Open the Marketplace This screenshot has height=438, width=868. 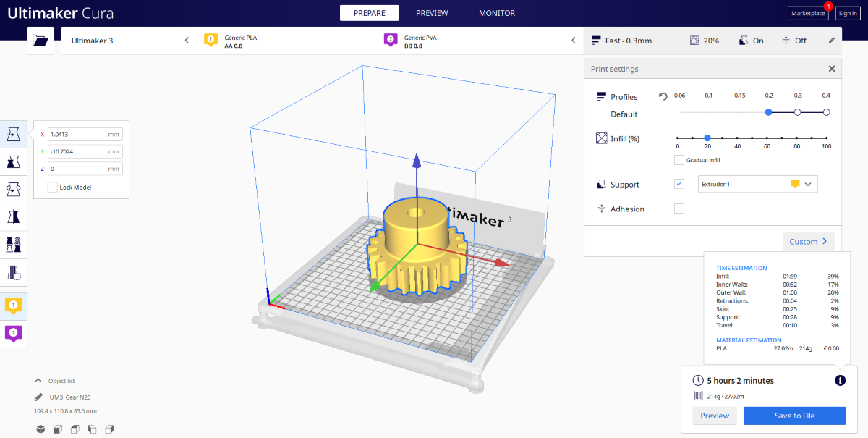point(808,13)
